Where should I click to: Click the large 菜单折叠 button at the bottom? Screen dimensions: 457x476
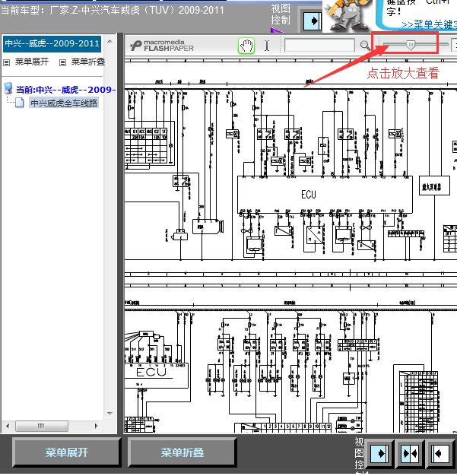182,452
